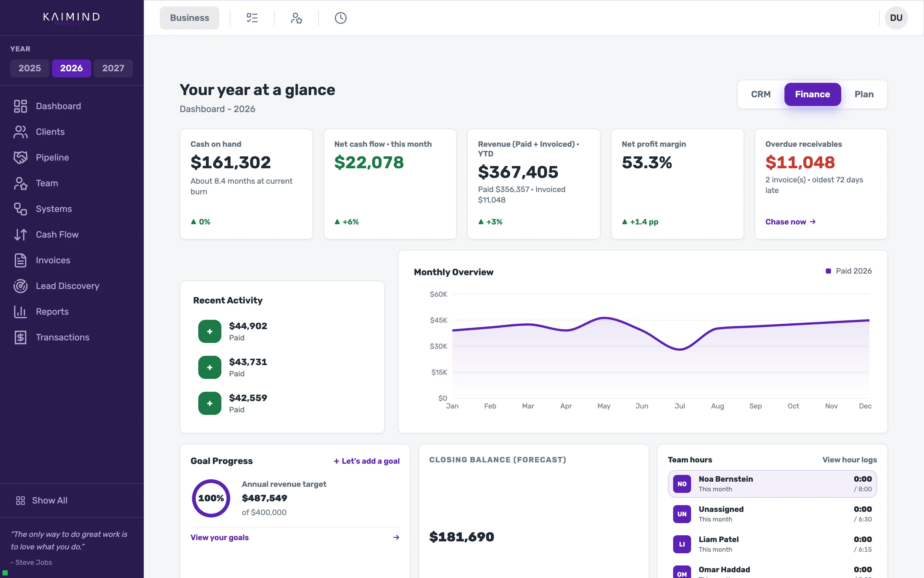The height and width of the screenshot is (578, 924).
Task: Click the Lead Discovery radar icon
Action: pyautogui.click(x=21, y=286)
